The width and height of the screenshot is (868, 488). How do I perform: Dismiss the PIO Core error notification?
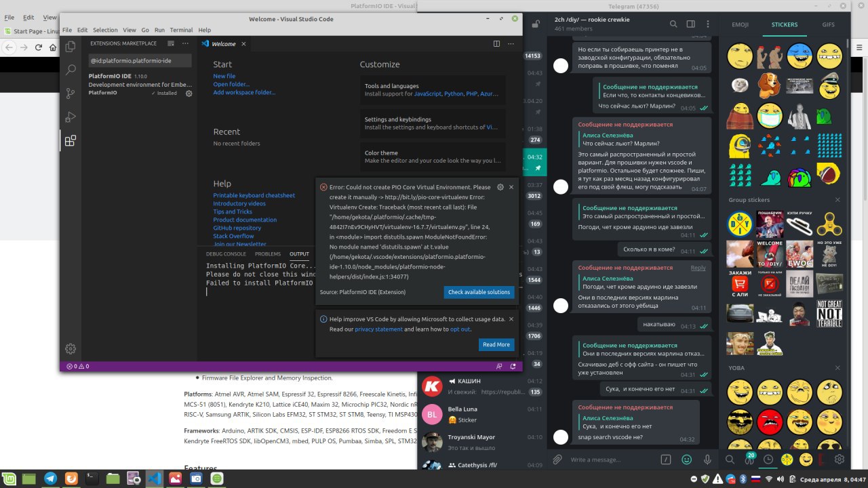(511, 187)
